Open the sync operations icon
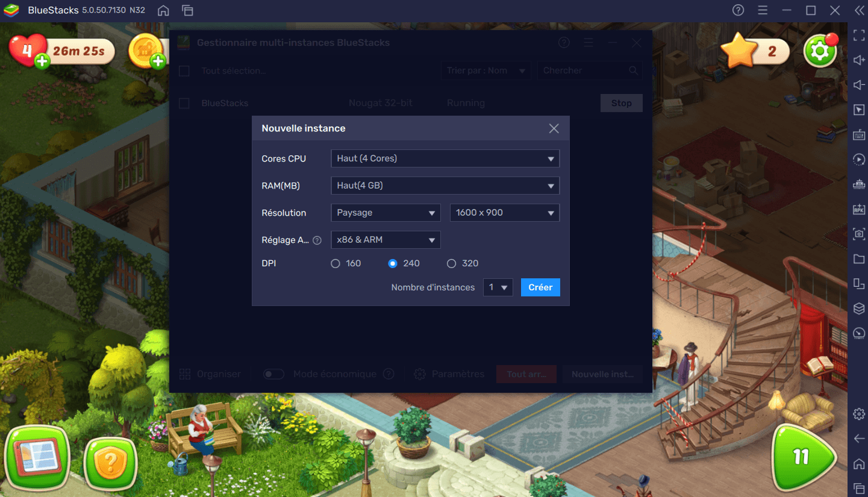The height and width of the screenshot is (497, 868). pyautogui.click(x=859, y=159)
